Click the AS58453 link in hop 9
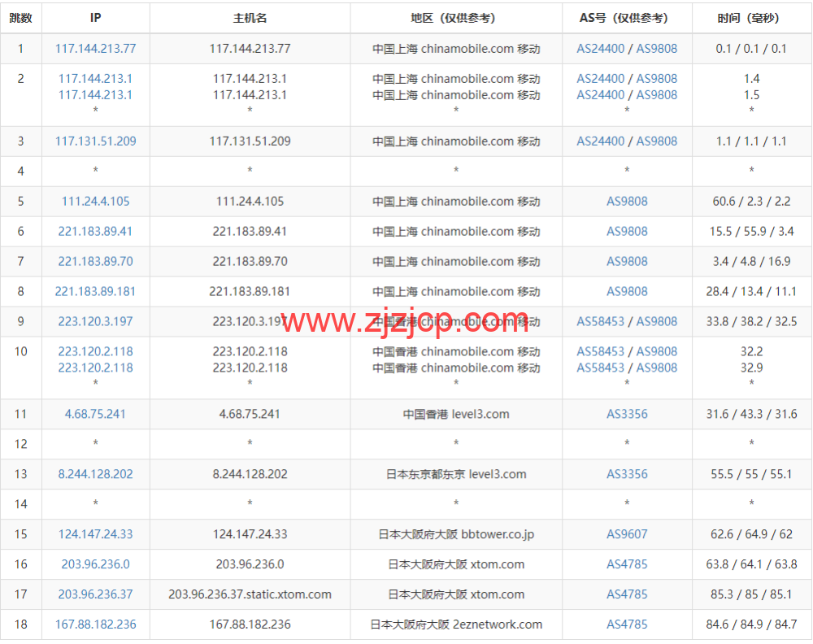 pos(600,321)
